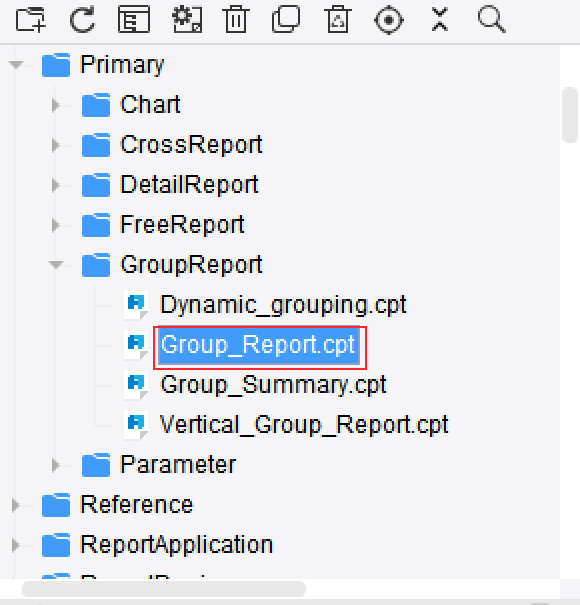
Task: Click the Delete trash icon
Action: coord(236,19)
